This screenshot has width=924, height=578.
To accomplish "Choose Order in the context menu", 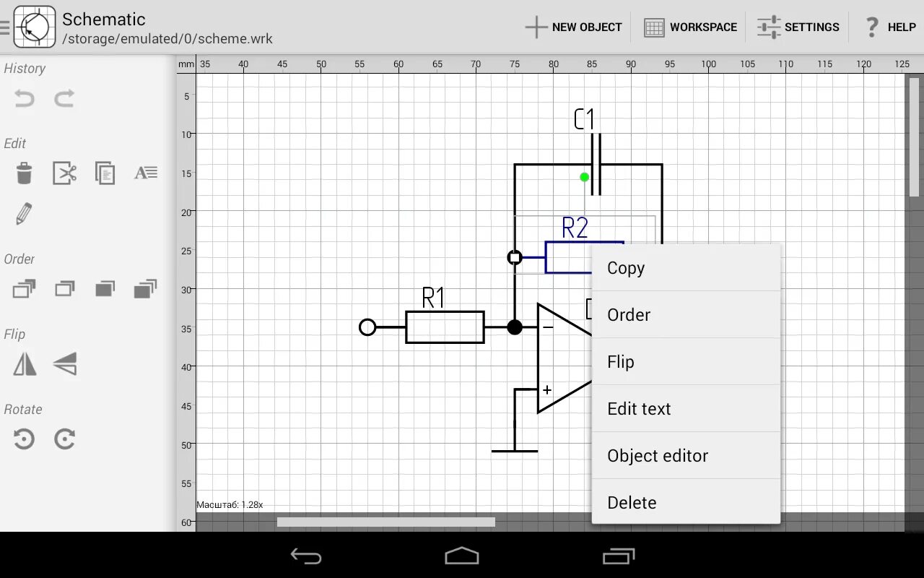I will (x=686, y=315).
